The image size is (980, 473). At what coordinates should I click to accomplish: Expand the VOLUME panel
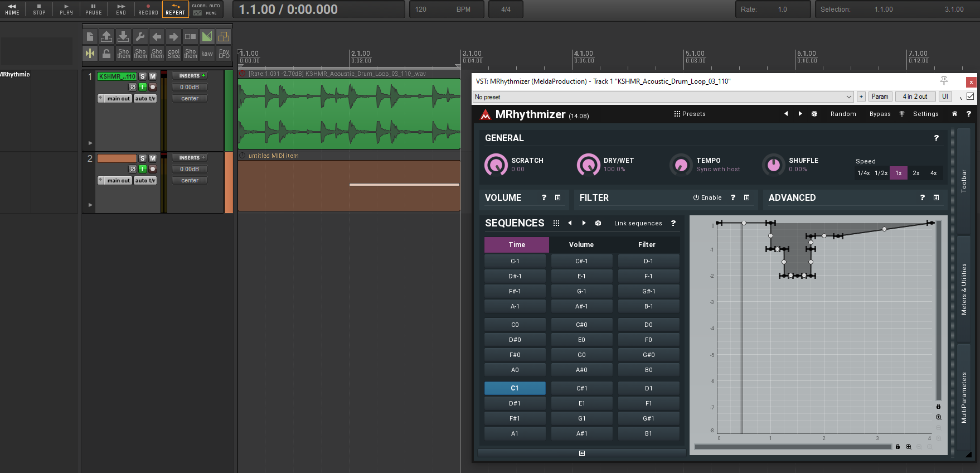coord(557,197)
